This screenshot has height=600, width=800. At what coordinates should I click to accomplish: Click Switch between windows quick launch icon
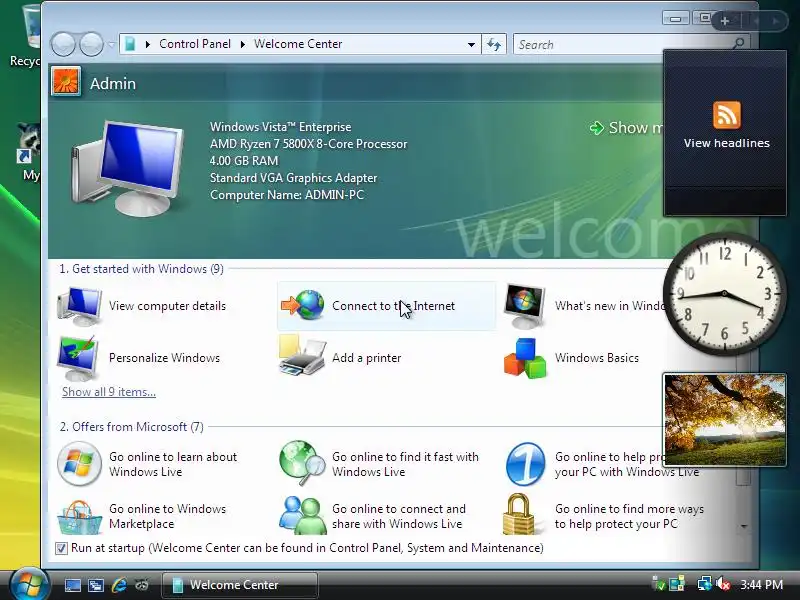click(95, 585)
